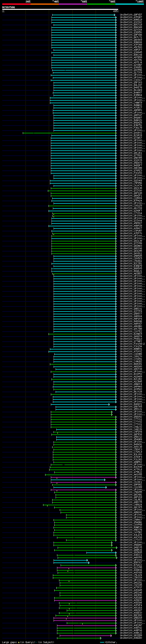This screenshot has width=146, height=644.
Task: Click the cyan alignment bar for B4DQY1
Action: [x=80, y=405]
